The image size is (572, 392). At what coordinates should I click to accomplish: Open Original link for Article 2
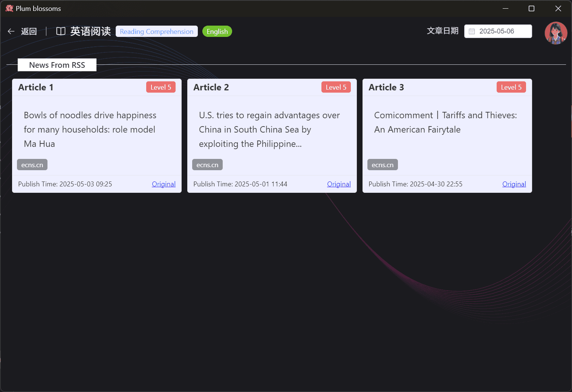click(x=339, y=184)
